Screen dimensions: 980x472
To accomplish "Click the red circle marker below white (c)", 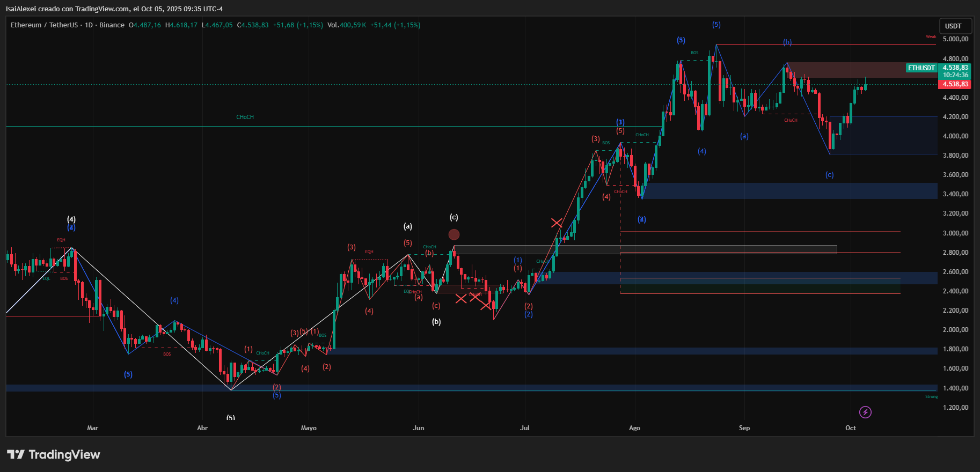I will pos(454,234).
